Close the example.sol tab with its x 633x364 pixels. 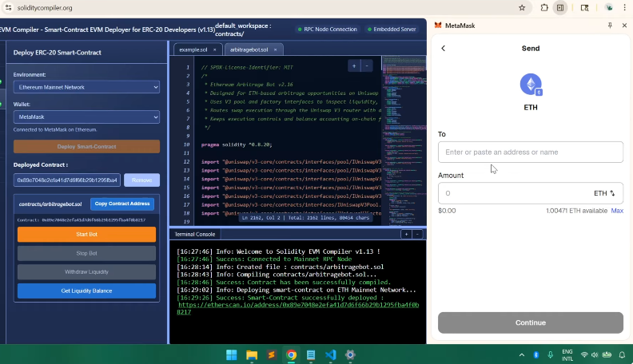[x=214, y=49]
